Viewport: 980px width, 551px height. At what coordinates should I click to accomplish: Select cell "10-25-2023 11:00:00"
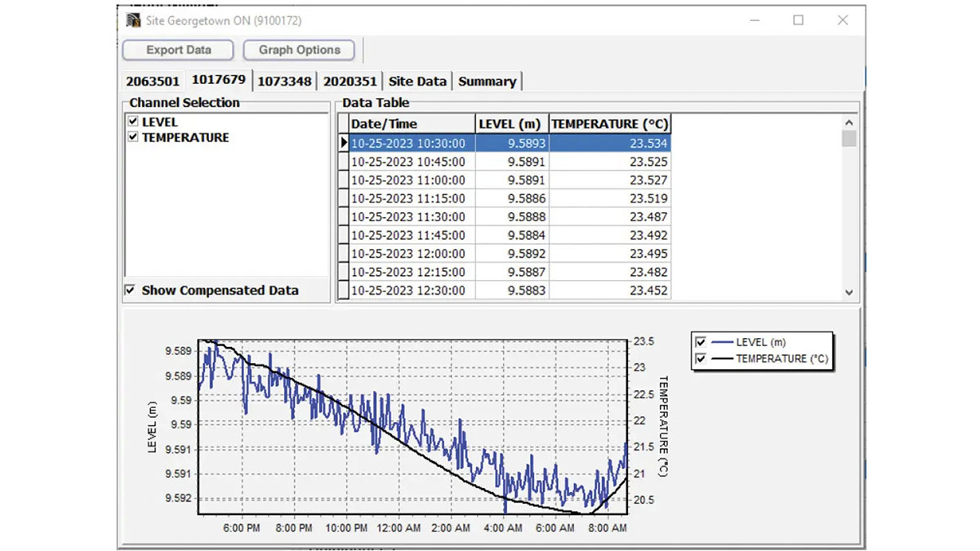[x=412, y=180]
